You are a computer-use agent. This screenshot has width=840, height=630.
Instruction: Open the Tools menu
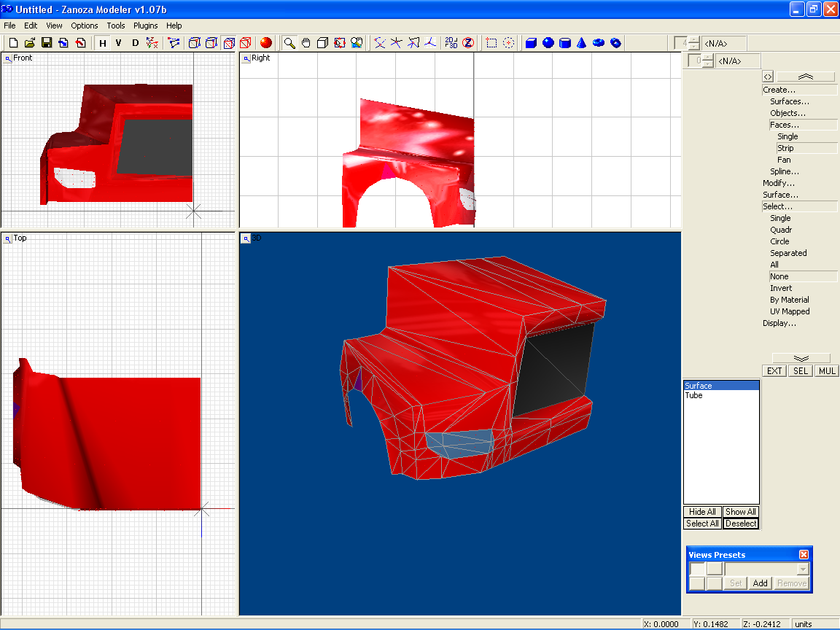[x=116, y=26]
